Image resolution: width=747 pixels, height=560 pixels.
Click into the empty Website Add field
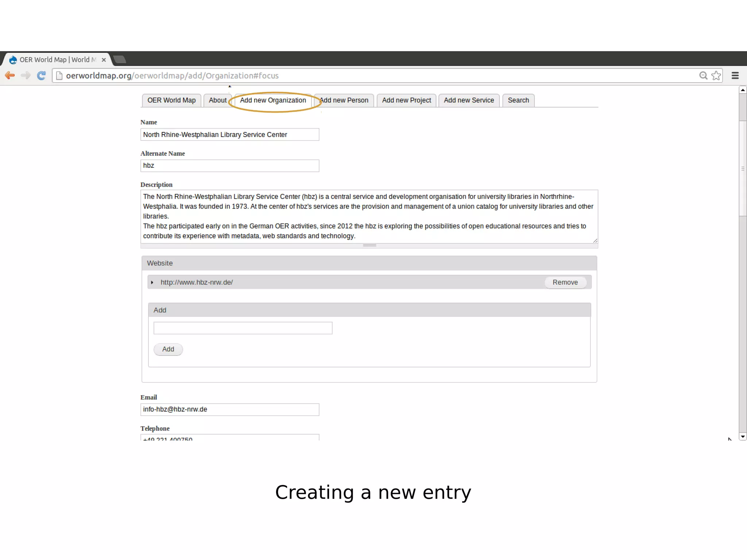pos(243,328)
